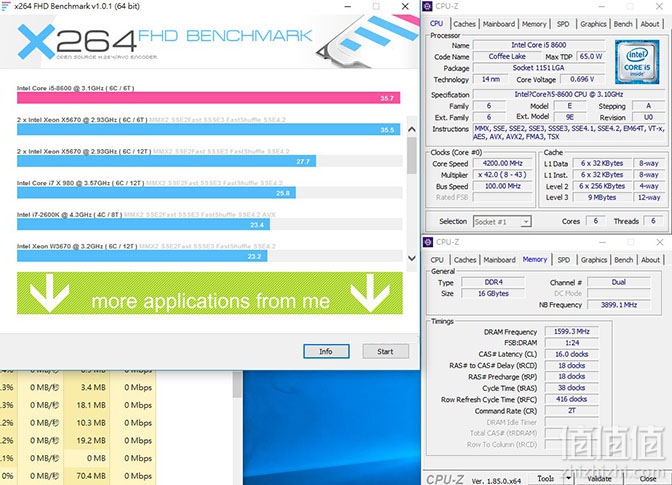Open Graphics tab in bottom CPU-Z window
This screenshot has height=485, width=672.
click(x=594, y=260)
